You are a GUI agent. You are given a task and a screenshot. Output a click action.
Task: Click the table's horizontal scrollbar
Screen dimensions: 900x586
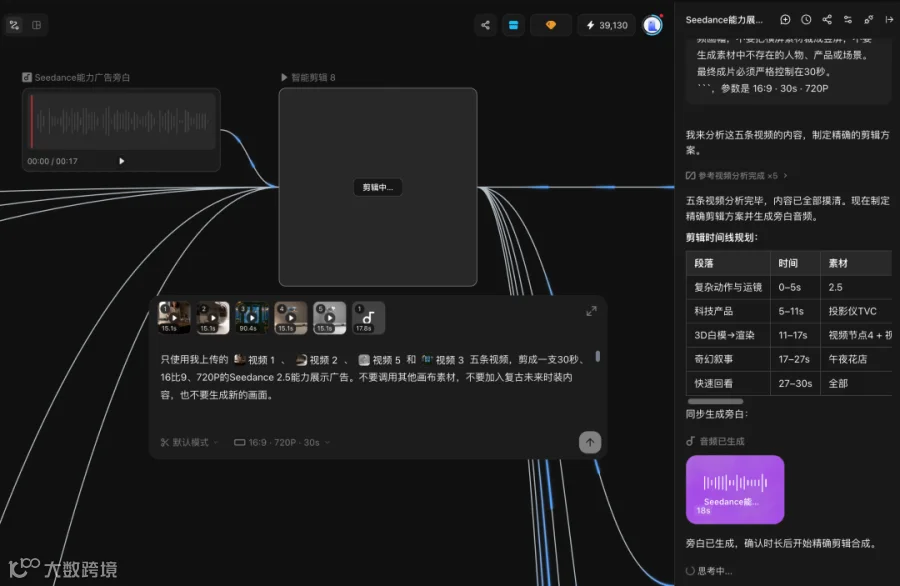coord(715,401)
